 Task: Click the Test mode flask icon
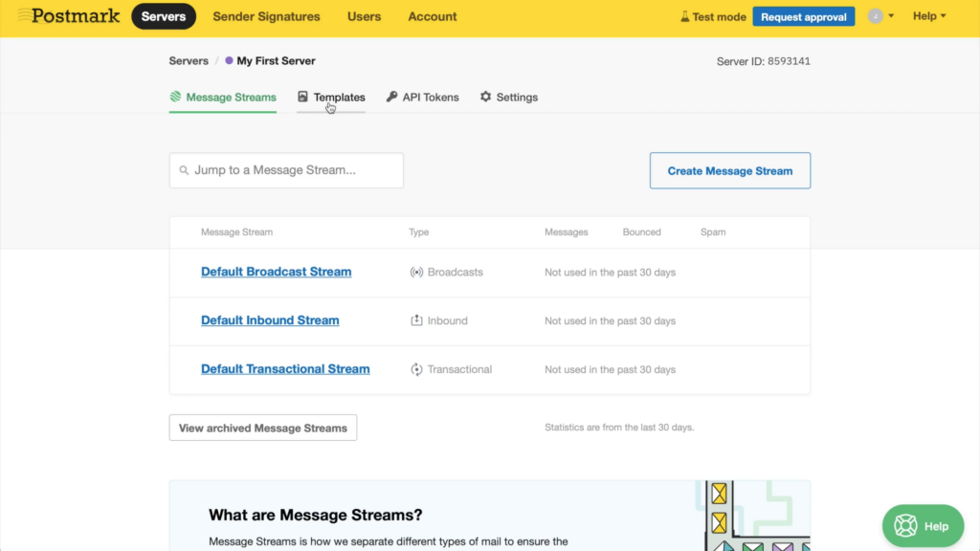tap(685, 16)
